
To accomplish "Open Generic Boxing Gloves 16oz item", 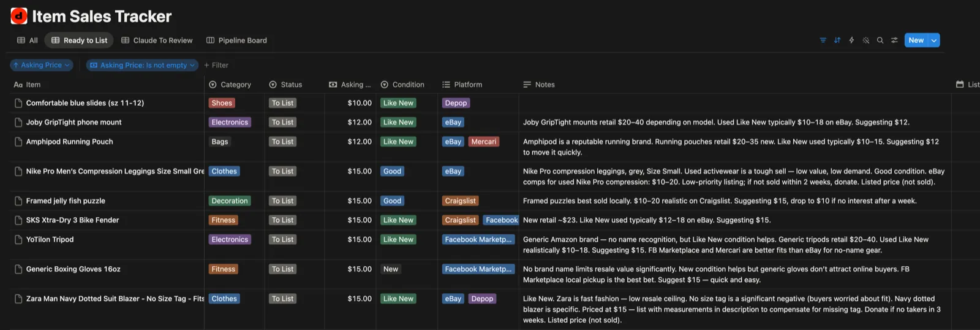I will pos(73,269).
